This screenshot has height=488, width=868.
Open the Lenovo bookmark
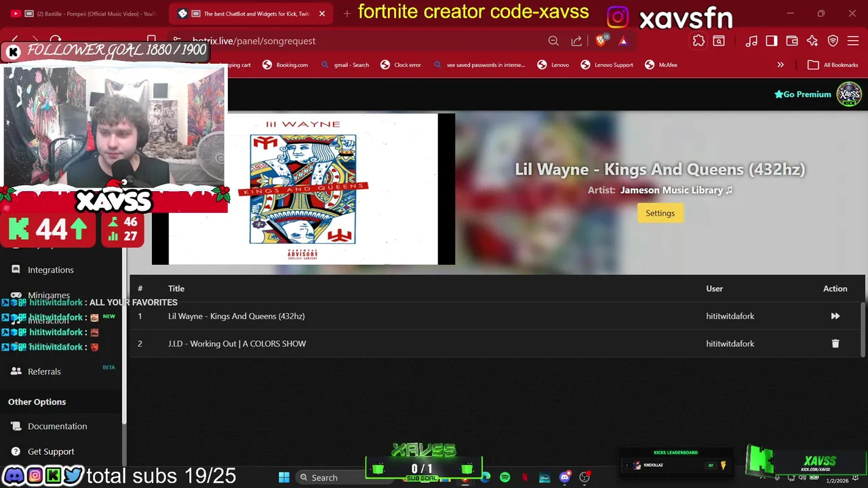pyautogui.click(x=553, y=65)
